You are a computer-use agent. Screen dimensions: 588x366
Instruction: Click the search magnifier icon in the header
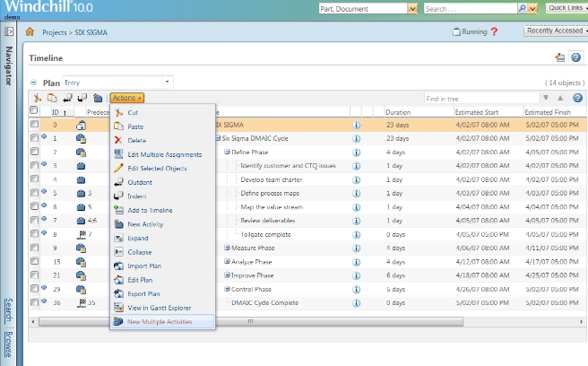[523, 8]
